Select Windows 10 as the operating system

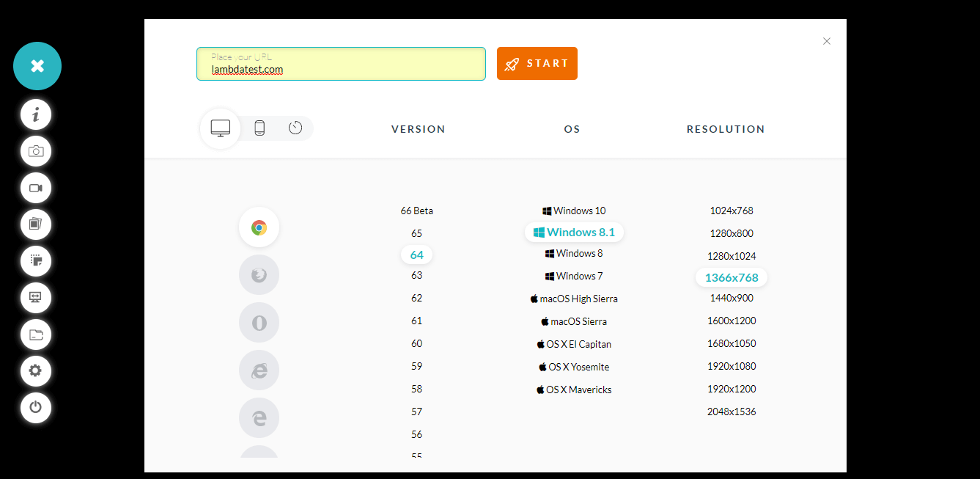pyautogui.click(x=574, y=211)
